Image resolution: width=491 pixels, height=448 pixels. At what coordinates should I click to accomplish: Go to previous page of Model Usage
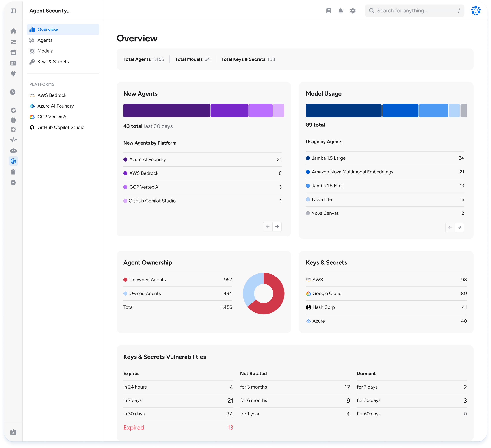coord(450,227)
